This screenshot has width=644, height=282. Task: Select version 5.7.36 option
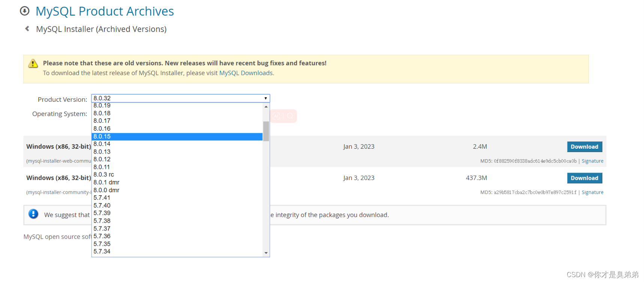coord(177,236)
